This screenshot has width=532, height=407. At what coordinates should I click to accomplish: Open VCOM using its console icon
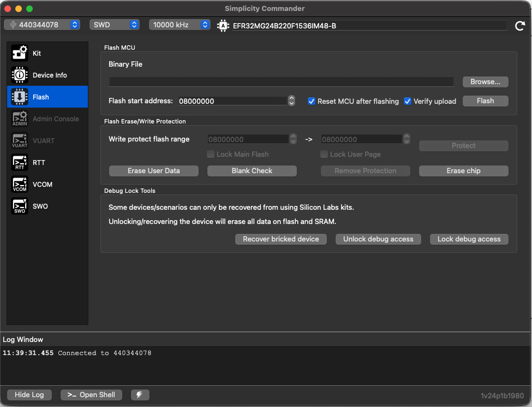click(x=20, y=184)
